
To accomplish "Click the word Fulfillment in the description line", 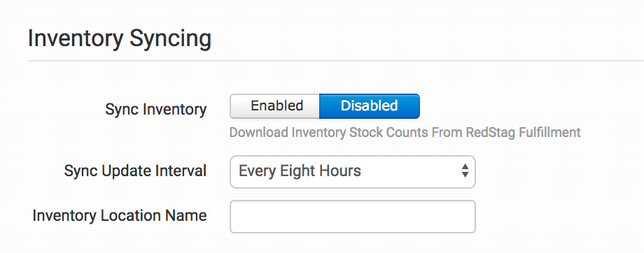I will (x=550, y=133).
